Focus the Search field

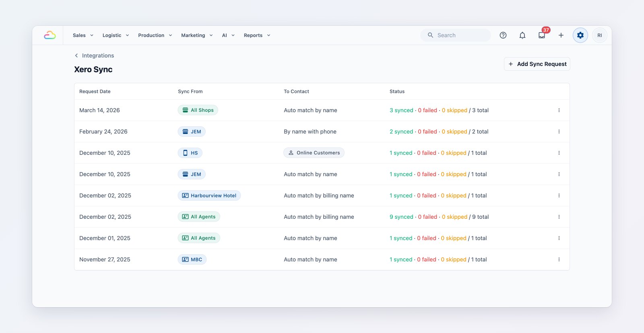coord(456,35)
